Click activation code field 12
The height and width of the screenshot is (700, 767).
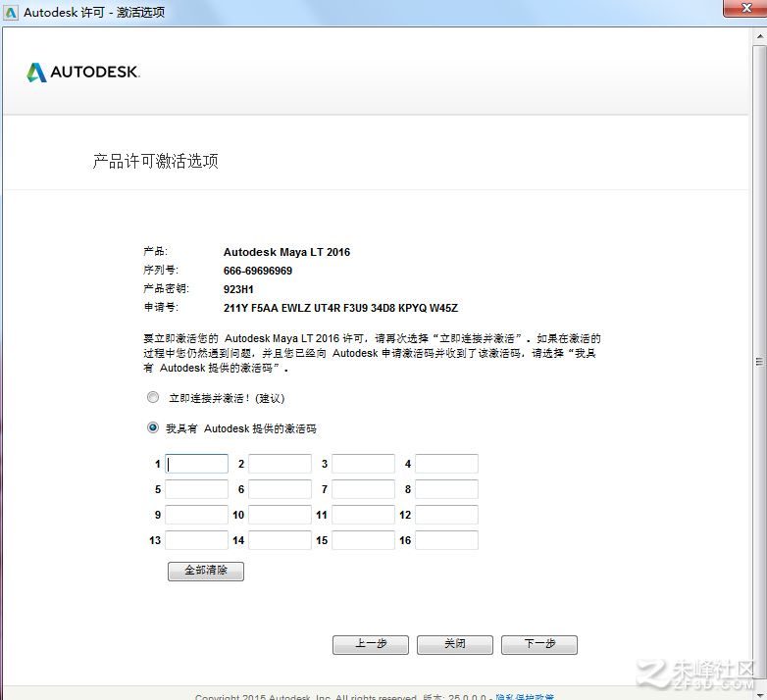446,515
